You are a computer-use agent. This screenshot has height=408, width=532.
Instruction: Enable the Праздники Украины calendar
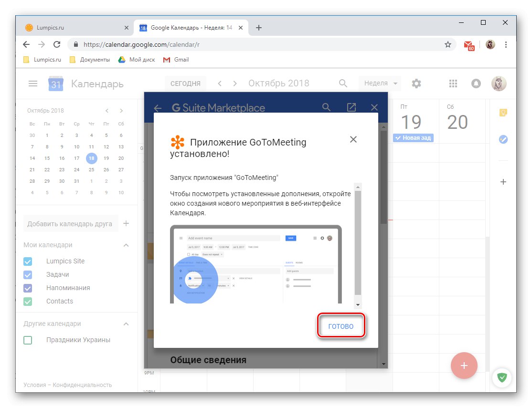pos(27,340)
